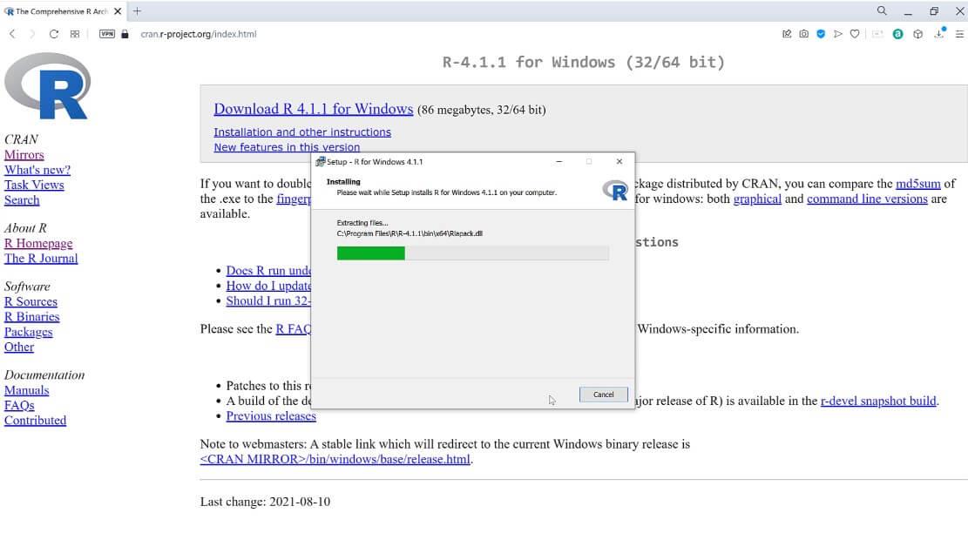Click the R logo in the setup dialog
Screen dimensions: 968x560
tap(615, 190)
